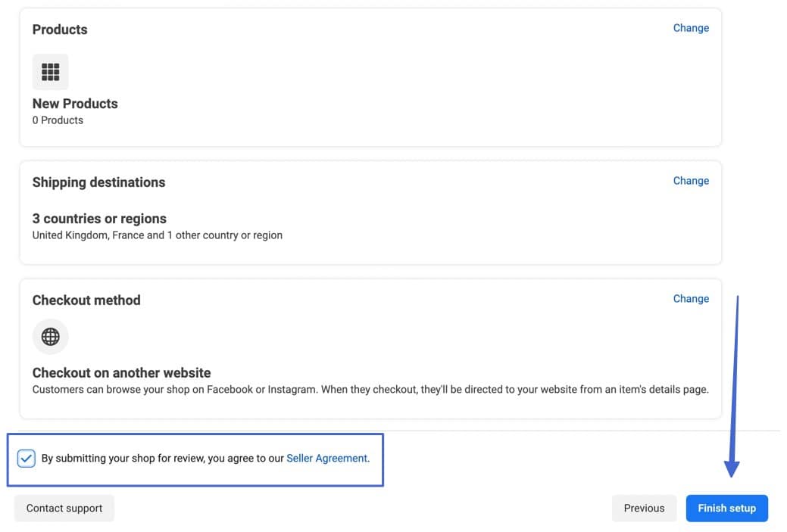Open the Seller Agreement link
787x532 pixels.
coord(326,459)
